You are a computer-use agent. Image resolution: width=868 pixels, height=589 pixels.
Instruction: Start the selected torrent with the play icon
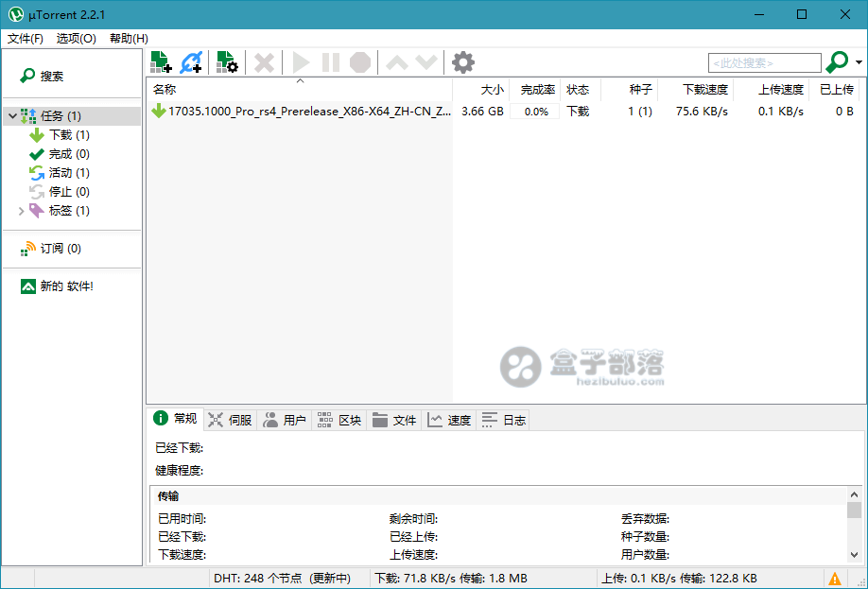point(300,61)
